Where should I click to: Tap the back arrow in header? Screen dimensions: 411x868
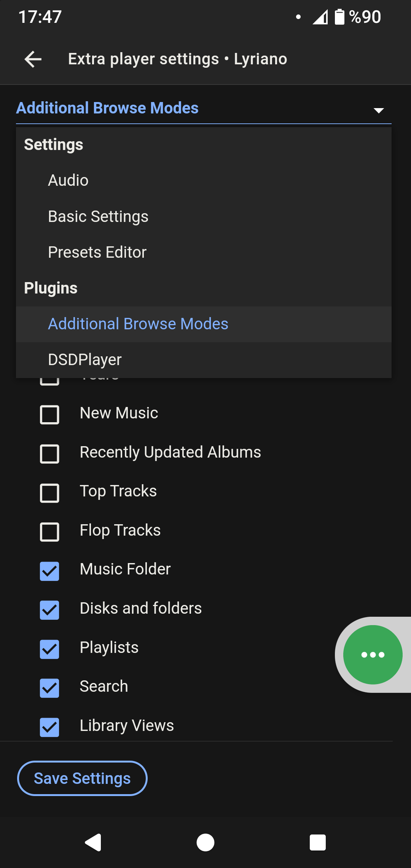pos(33,59)
